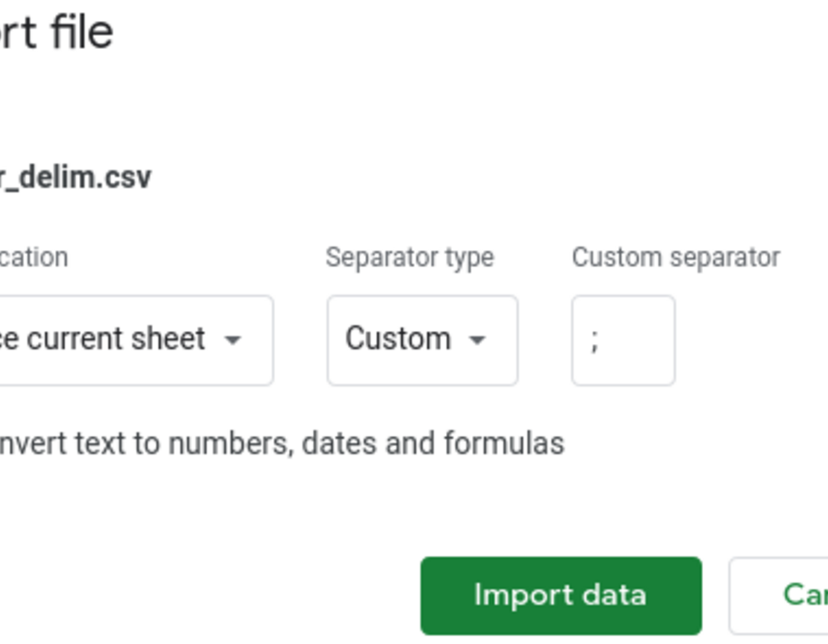Viewport: 828px width, 644px height.
Task: Click the Separator type label
Action: (x=409, y=258)
